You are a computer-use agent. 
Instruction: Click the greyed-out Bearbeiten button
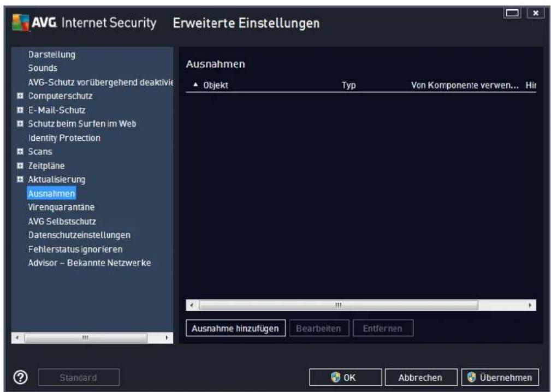(319, 329)
